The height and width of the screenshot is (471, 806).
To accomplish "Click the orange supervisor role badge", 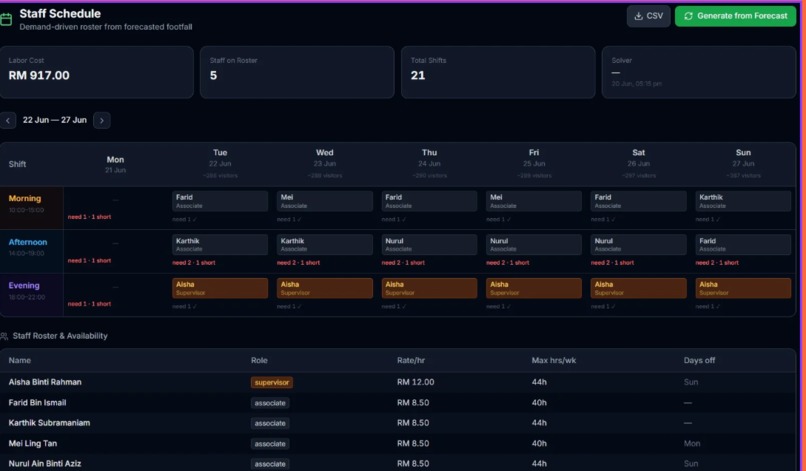I will 272,383.
